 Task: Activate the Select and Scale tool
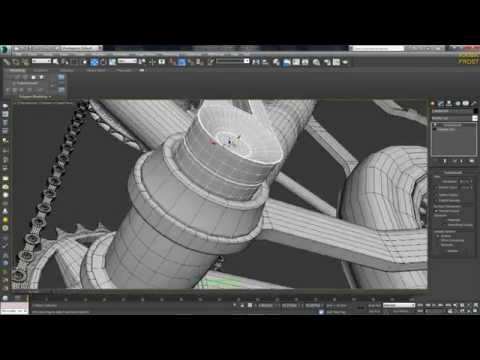(x=112, y=62)
